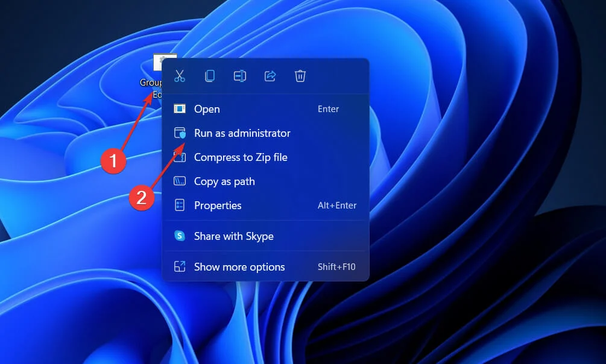Click the Copy icon in context menu

210,76
